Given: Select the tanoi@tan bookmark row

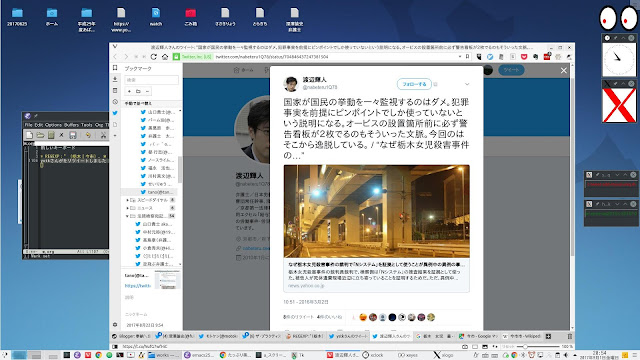Looking at the screenshot, I should (x=151, y=192).
